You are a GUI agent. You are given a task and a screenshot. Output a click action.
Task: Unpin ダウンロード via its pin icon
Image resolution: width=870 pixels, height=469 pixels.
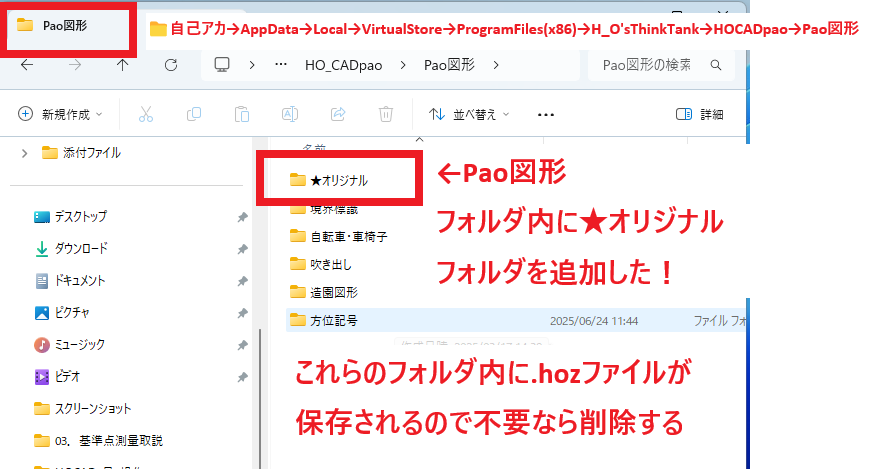[242, 249]
